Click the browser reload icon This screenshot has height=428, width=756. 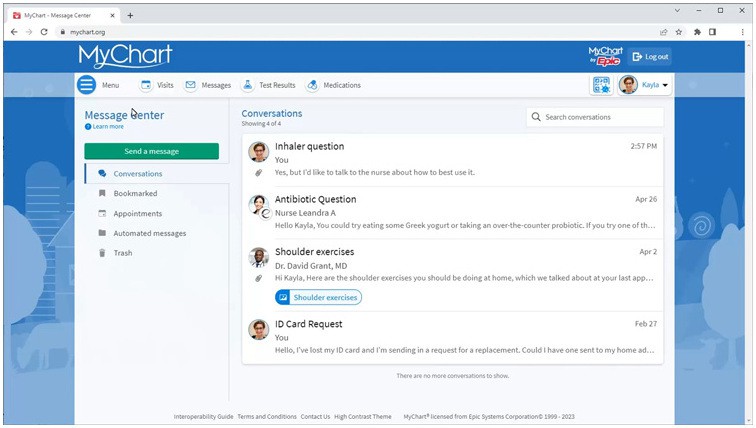[44, 32]
